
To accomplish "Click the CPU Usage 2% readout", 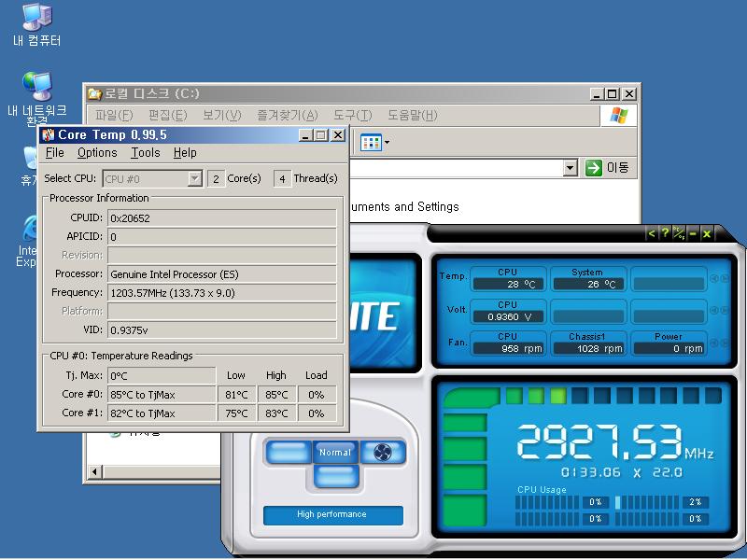I will (695, 502).
